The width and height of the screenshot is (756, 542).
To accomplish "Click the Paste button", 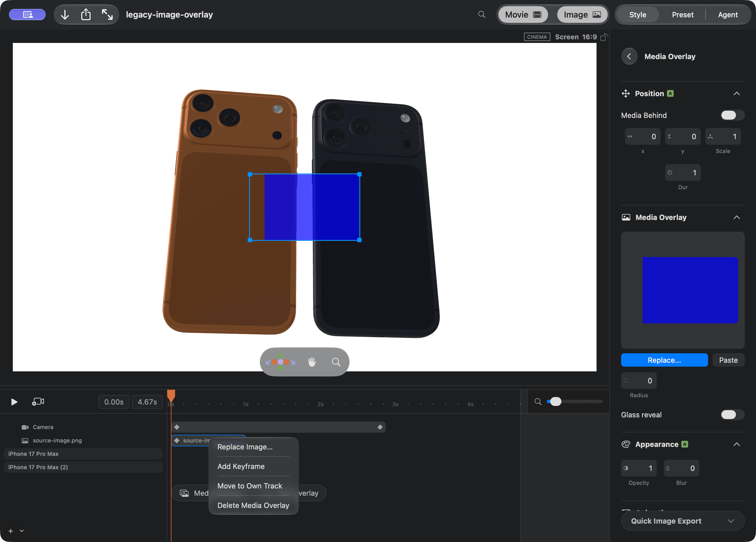I will [728, 360].
